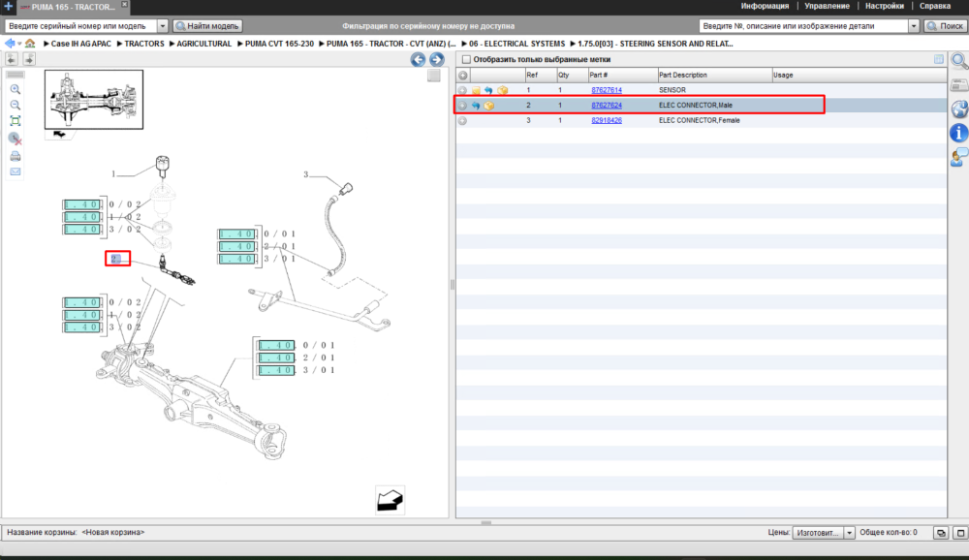969x560 pixels.
Task: Click the zoom in magnifier icon
Action: [x=16, y=90]
